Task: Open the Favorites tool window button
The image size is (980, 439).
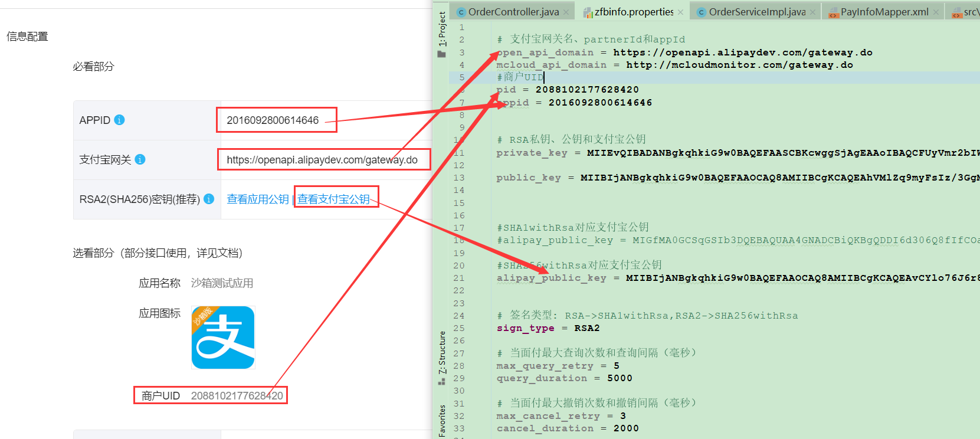Action: 442,420
